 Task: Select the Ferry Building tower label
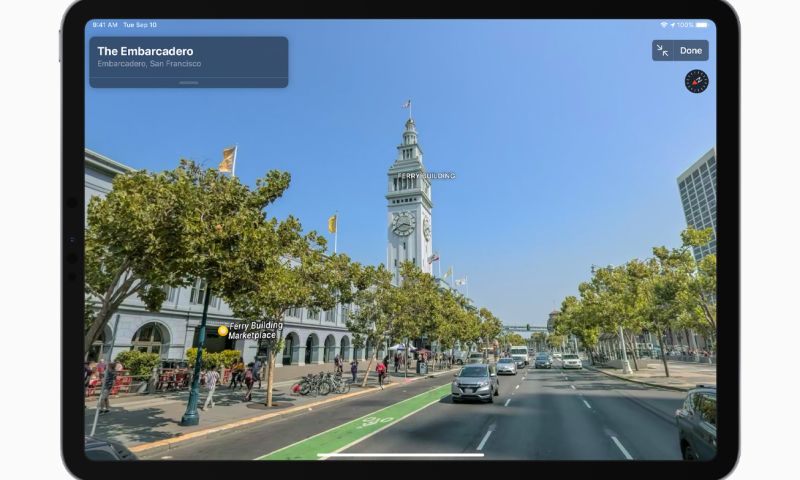[426, 176]
